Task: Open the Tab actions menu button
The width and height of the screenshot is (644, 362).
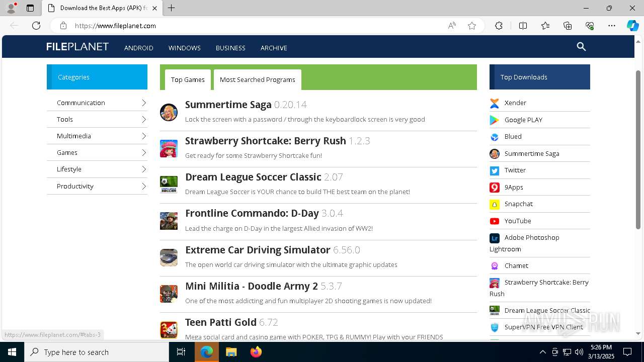Action: pyautogui.click(x=30, y=8)
